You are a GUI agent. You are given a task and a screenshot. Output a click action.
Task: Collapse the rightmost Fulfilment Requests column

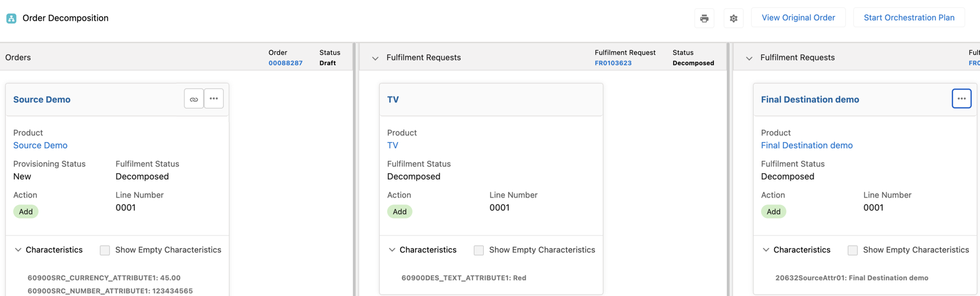pyautogui.click(x=749, y=58)
